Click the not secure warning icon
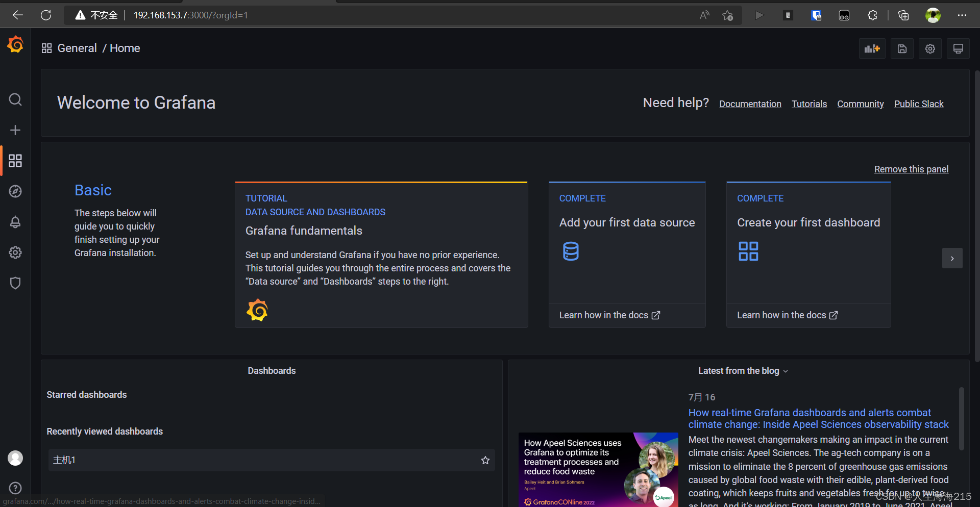Image resolution: width=980 pixels, height=507 pixels. point(80,15)
